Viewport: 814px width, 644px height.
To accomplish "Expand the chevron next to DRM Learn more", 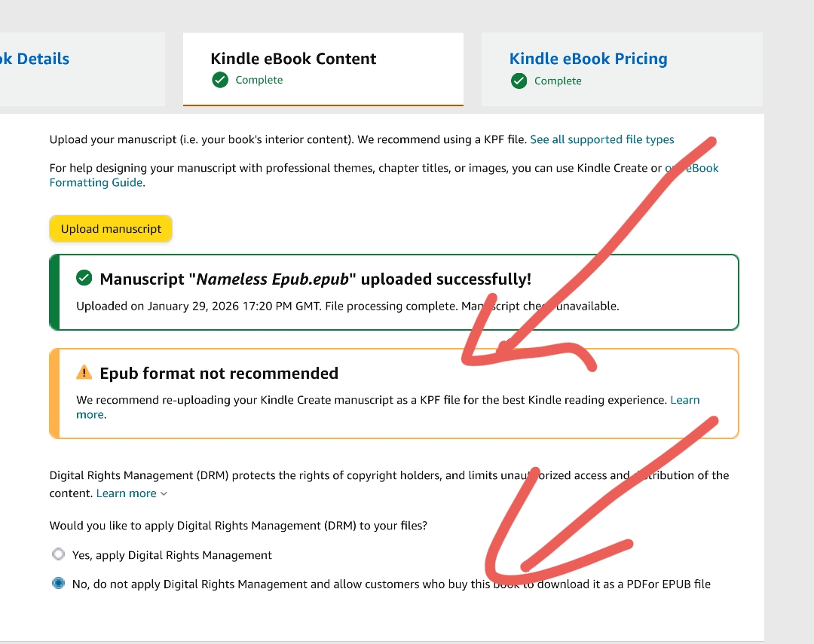I will click(x=164, y=494).
